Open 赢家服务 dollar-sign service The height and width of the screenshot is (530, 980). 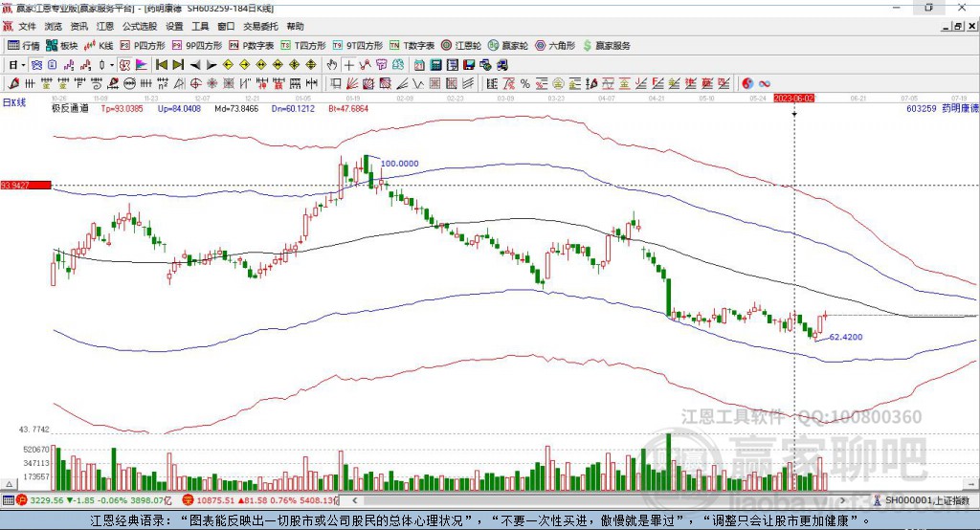click(607, 46)
